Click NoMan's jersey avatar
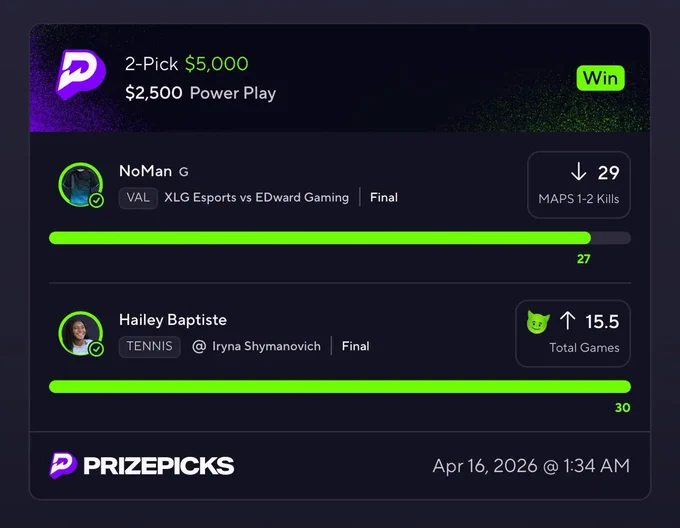680x528 pixels. 80,184
